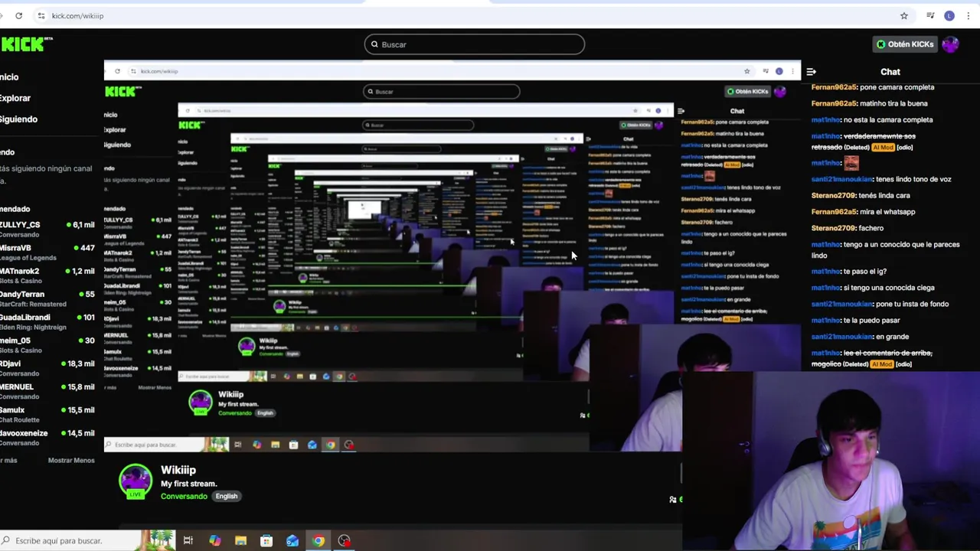Go to Kick home via logo
This screenshot has width=980, height=551.
pyautogui.click(x=26, y=44)
